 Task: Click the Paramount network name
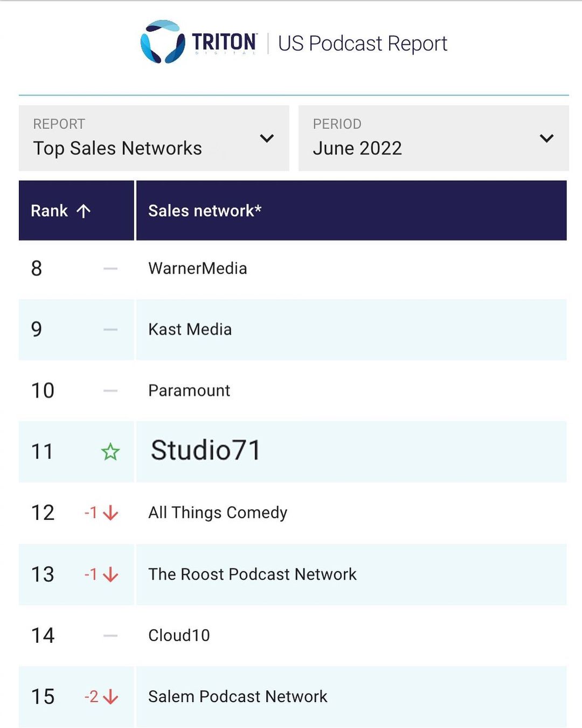tap(189, 390)
